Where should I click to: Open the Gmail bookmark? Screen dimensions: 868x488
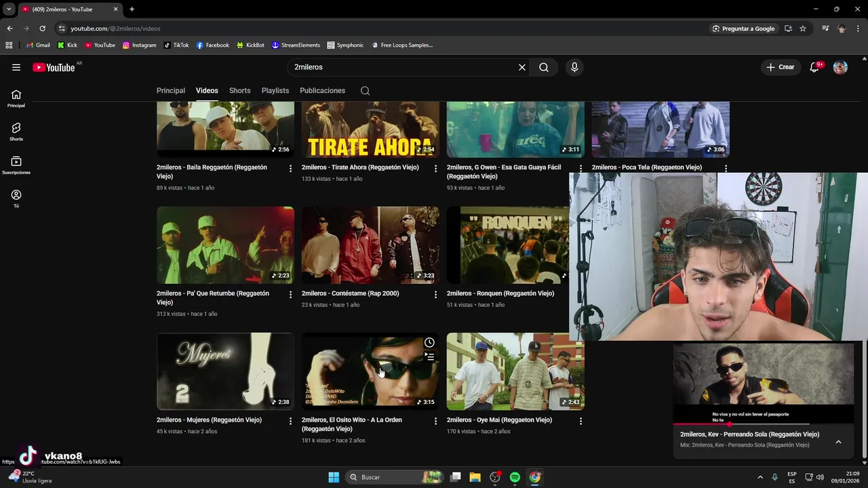(38, 45)
